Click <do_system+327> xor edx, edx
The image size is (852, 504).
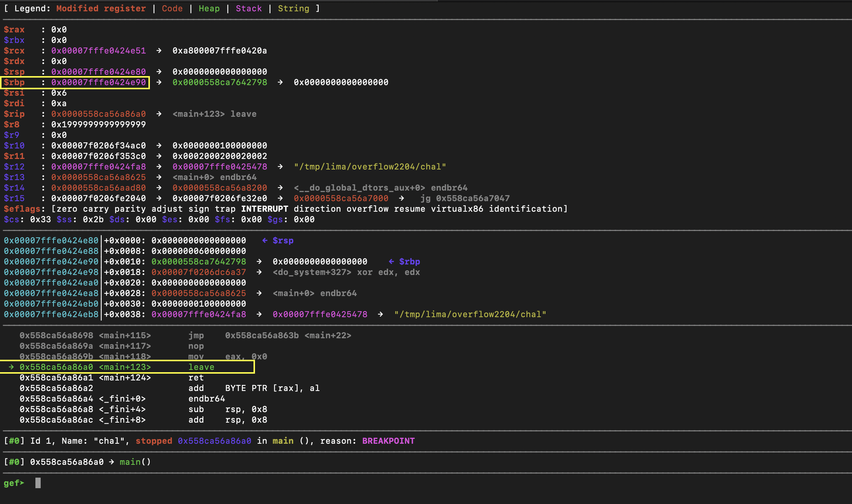pyautogui.click(x=347, y=272)
